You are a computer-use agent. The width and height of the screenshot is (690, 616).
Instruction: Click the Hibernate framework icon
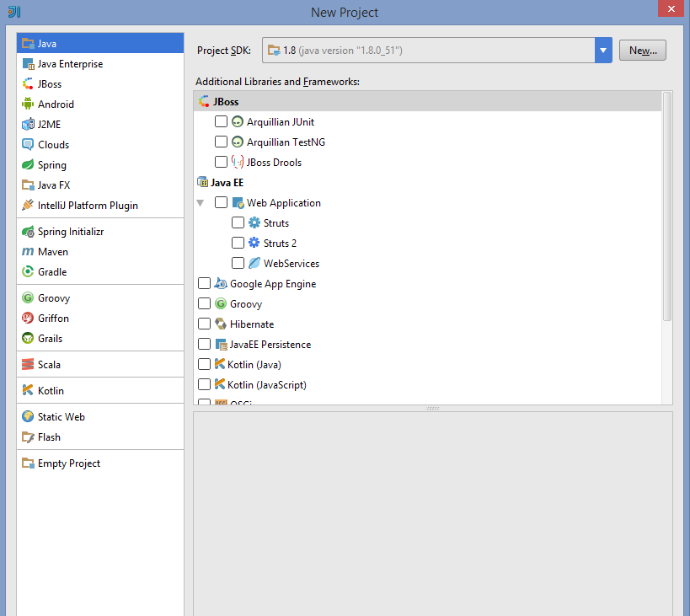tap(221, 324)
